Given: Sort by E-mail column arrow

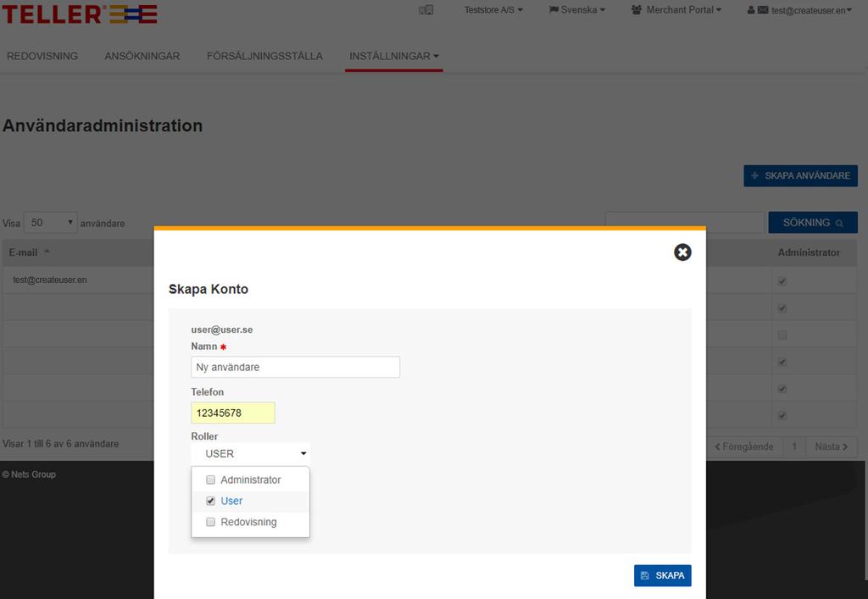Looking at the screenshot, I should coord(47,252).
